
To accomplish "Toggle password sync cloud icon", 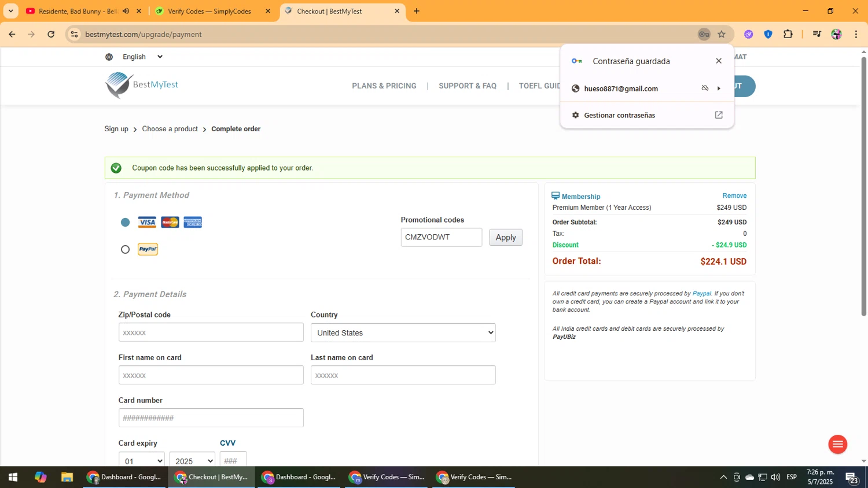I will coord(705,88).
